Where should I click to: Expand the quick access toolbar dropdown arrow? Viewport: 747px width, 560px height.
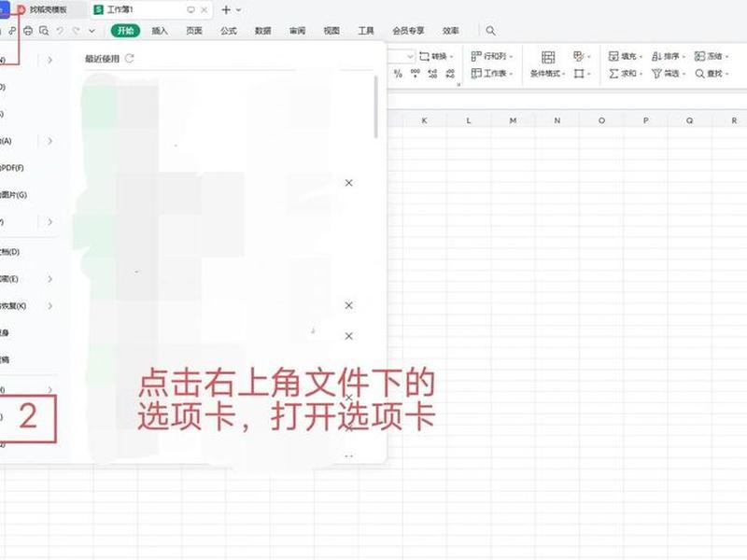coord(92,31)
